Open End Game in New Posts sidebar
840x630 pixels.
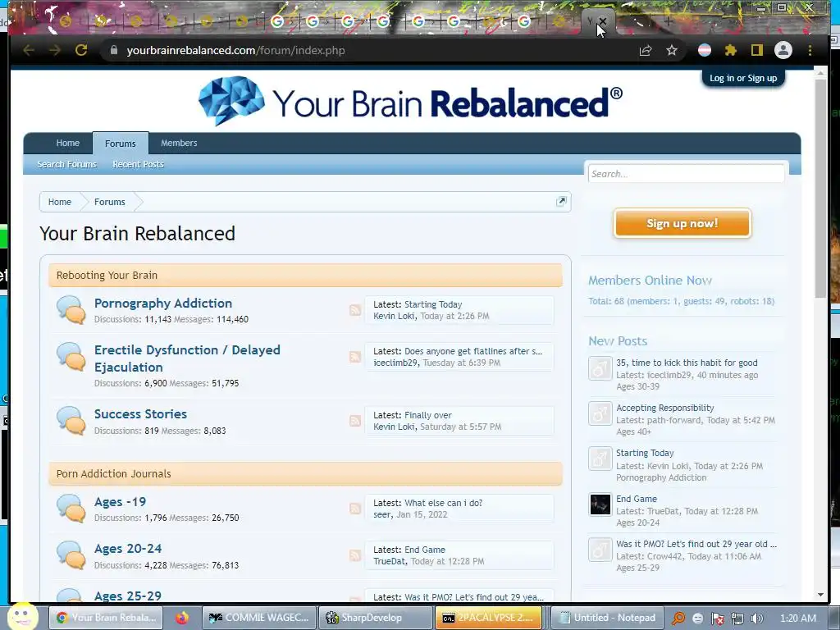tap(637, 499)
